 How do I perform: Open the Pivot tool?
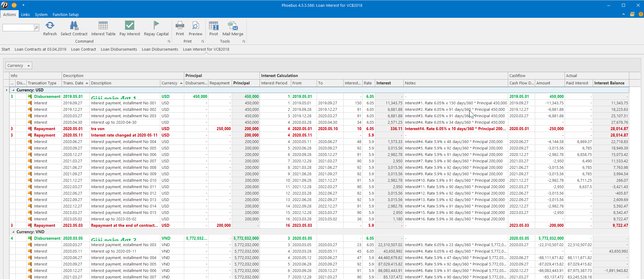(213, 25)
